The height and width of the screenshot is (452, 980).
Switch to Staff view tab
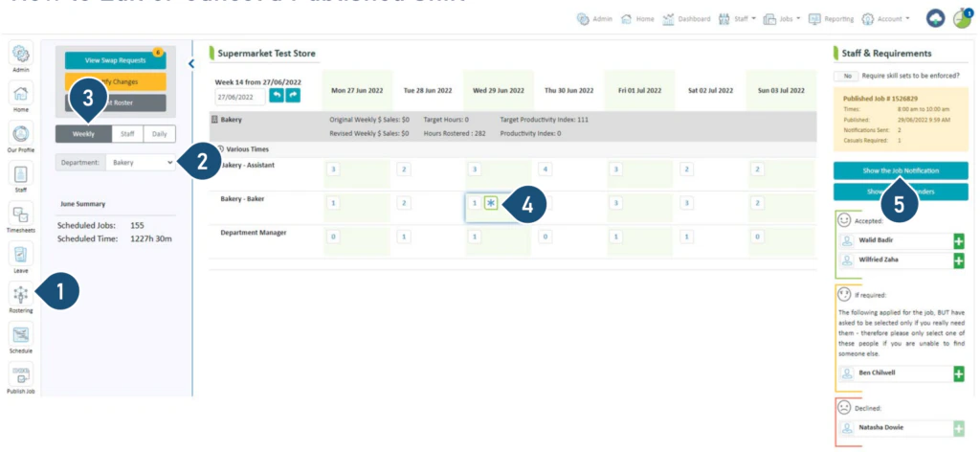click(127, 134)
